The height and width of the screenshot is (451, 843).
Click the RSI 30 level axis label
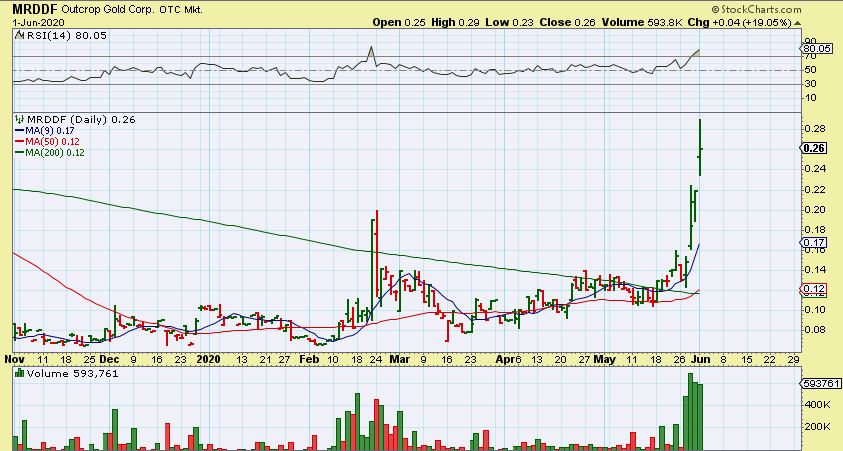pyautogui.click(x=811, y=84)
